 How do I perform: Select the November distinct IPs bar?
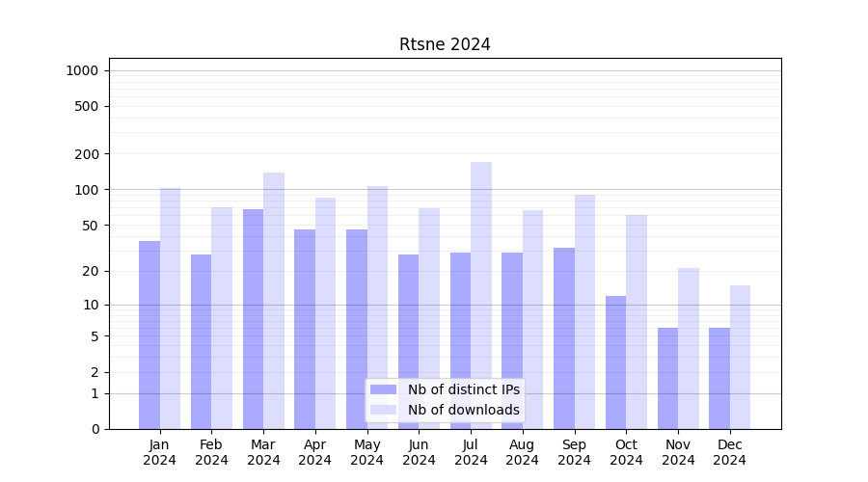tap(667, 378)
